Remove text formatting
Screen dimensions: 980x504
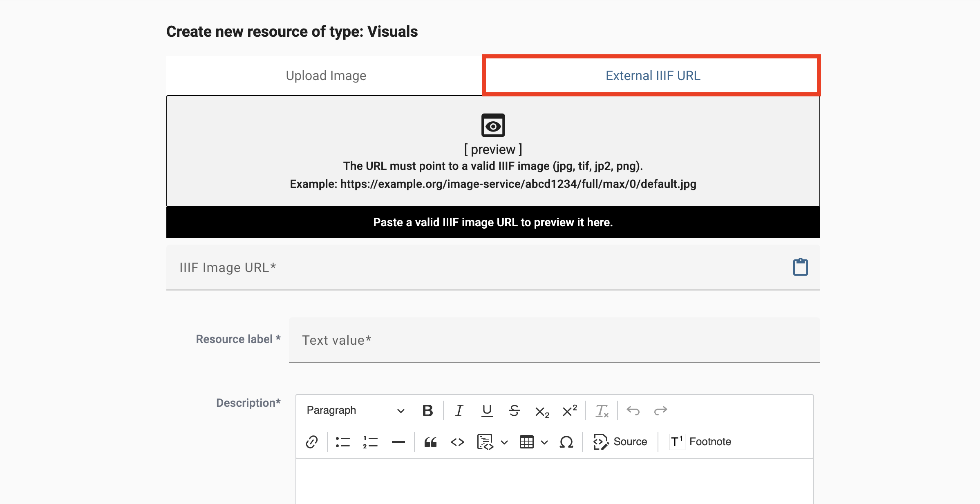click(x=602, y=410)
